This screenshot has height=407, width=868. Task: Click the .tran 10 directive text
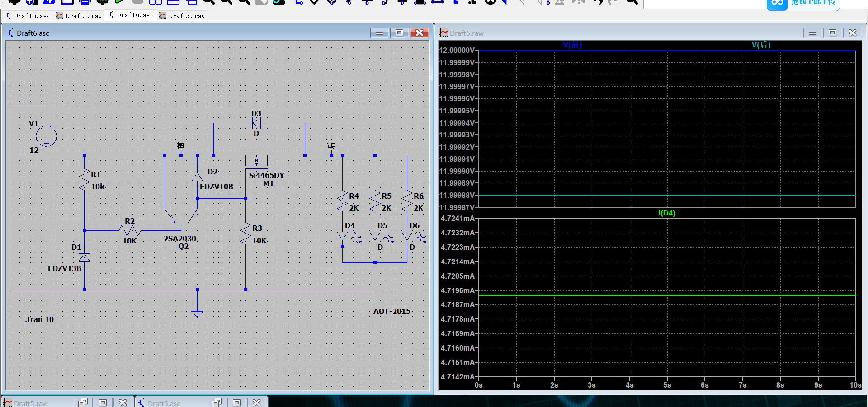click(39, 319)
